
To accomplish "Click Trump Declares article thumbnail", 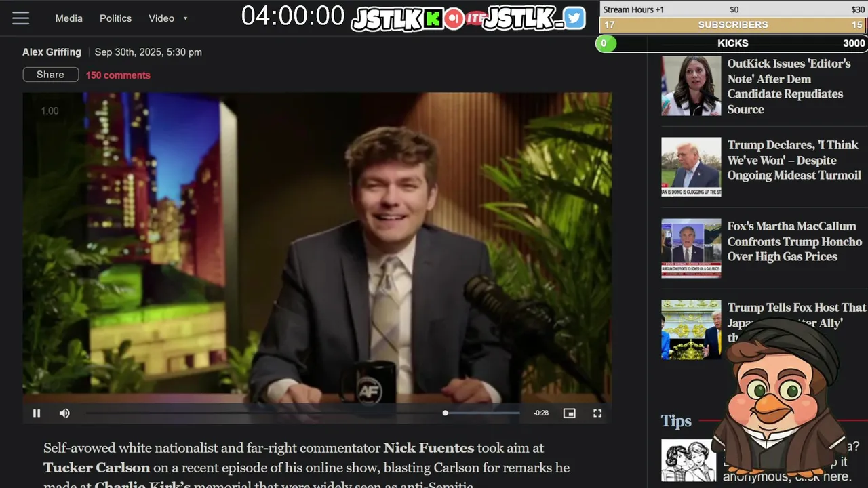I will point(691,167).
